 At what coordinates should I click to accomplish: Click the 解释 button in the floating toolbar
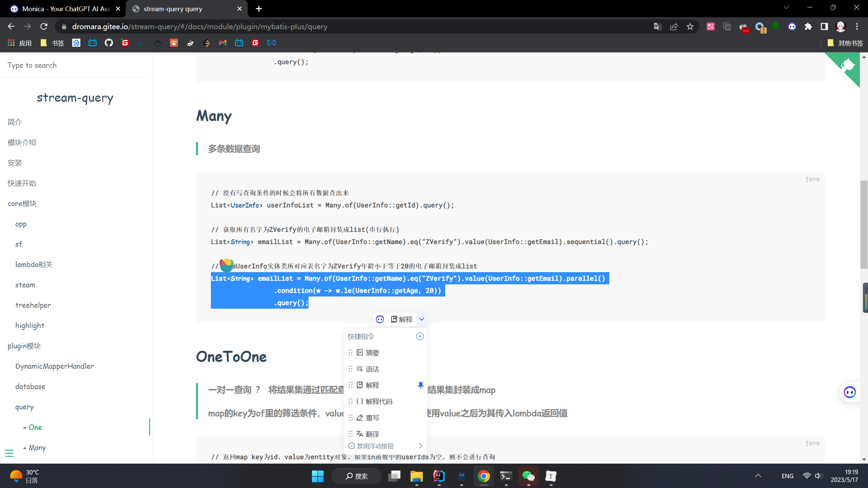click(x=402, y=319)
